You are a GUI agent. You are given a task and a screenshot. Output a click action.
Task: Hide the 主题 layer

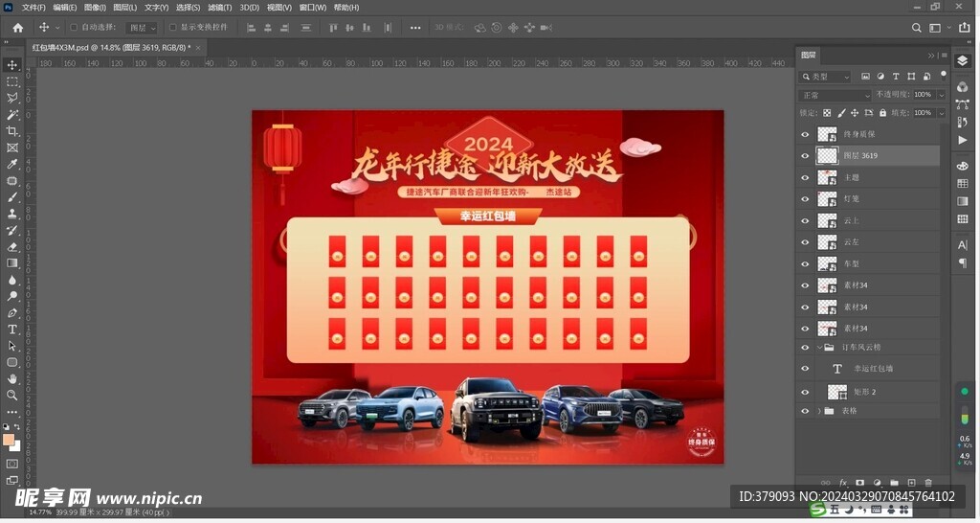[805, 177]
